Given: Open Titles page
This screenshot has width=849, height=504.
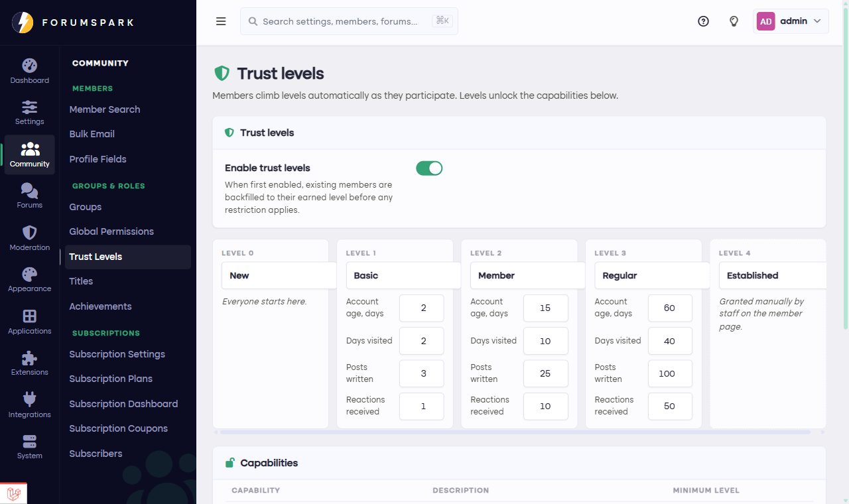Looking at the screenshot, I should 81,281.
